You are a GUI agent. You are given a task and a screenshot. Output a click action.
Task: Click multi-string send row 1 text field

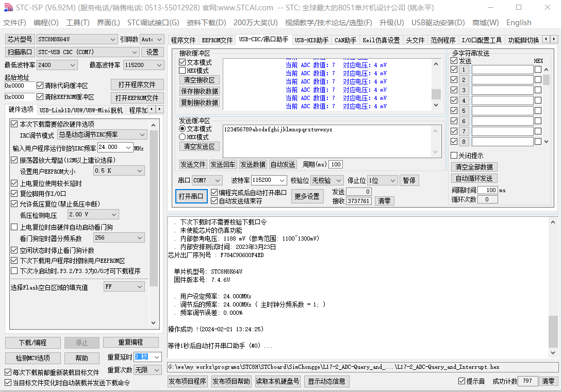point(502,70)
